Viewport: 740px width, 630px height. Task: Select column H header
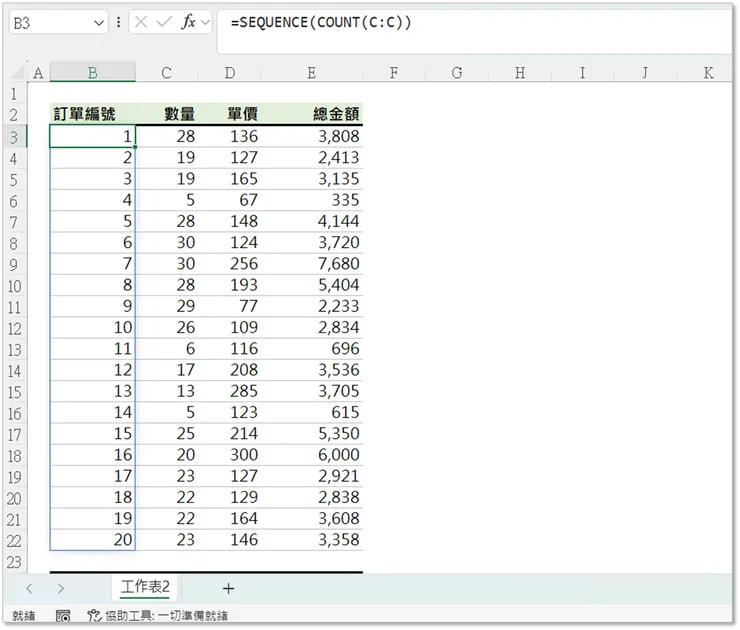click(520, 73)
